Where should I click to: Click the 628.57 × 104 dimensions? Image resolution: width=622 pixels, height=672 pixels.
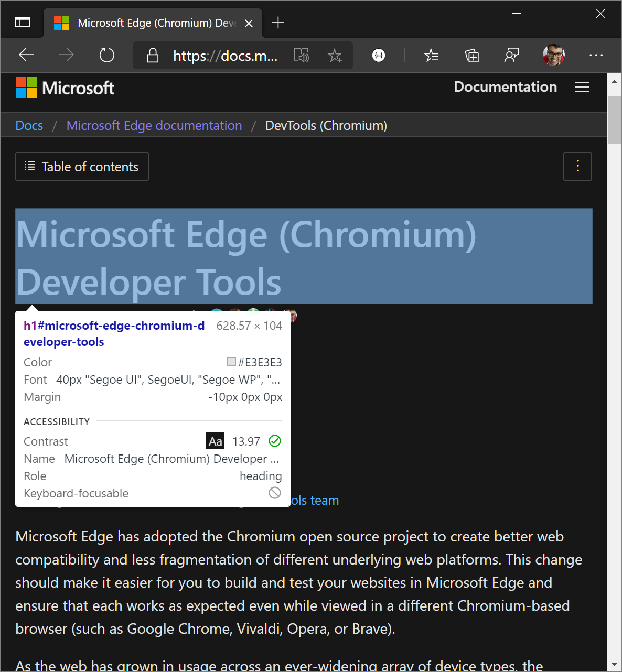pos(249,326)
